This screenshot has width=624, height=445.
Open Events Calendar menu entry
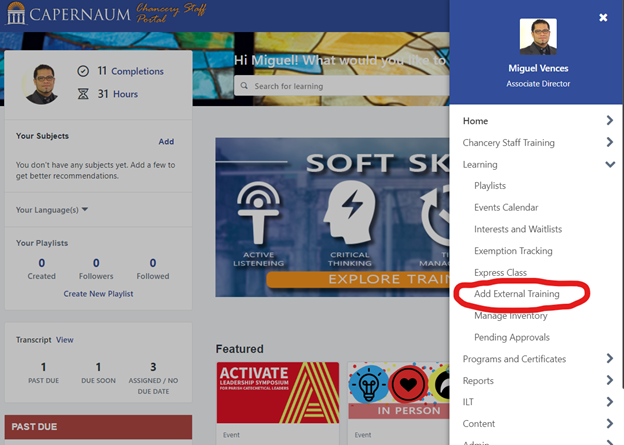(506, 207)
